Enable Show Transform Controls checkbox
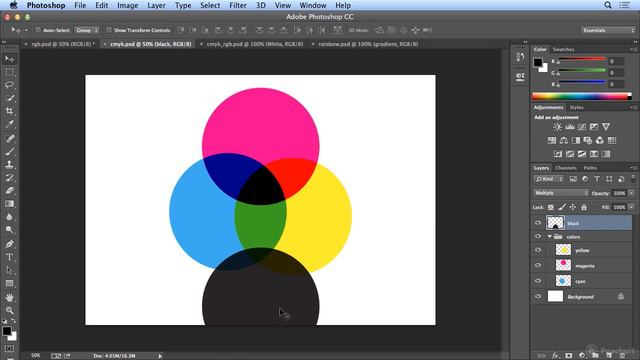640x360 pixels. pyautogui.click(x=109, y=30)
